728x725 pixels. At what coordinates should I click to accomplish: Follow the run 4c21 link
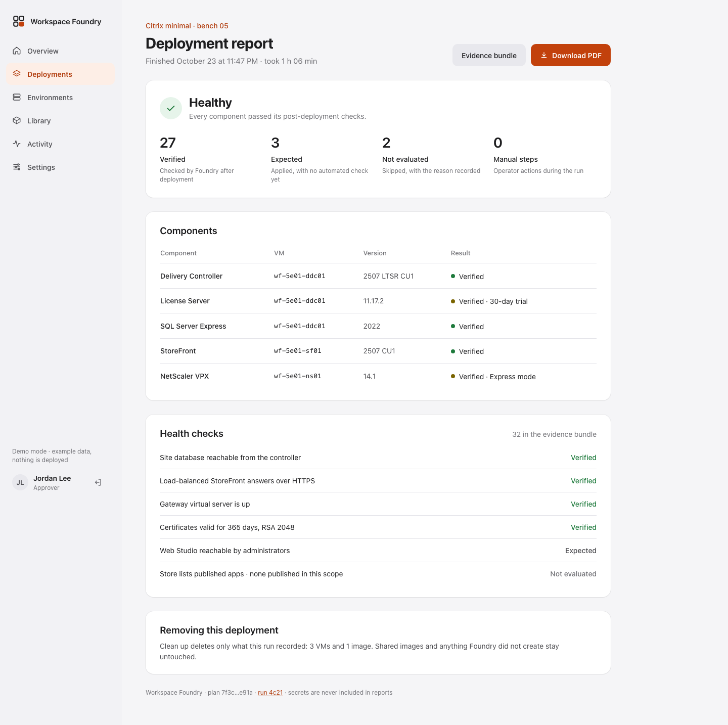[x=270, y=693]
